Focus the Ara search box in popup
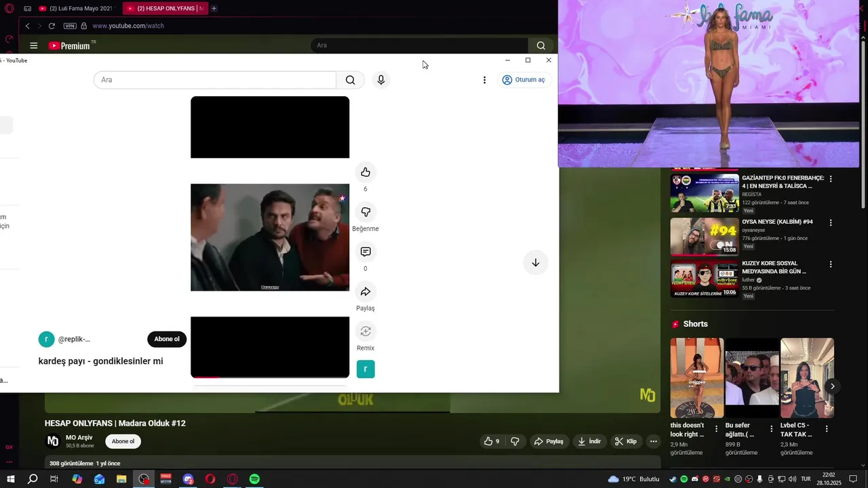 pos(215,80)
